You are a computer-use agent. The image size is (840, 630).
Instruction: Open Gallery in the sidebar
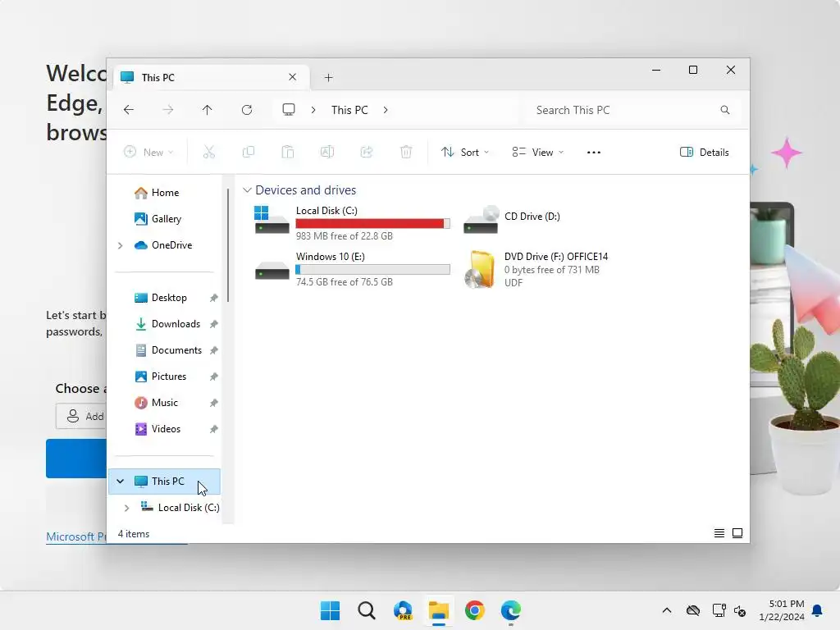click(x=166, y=219)
